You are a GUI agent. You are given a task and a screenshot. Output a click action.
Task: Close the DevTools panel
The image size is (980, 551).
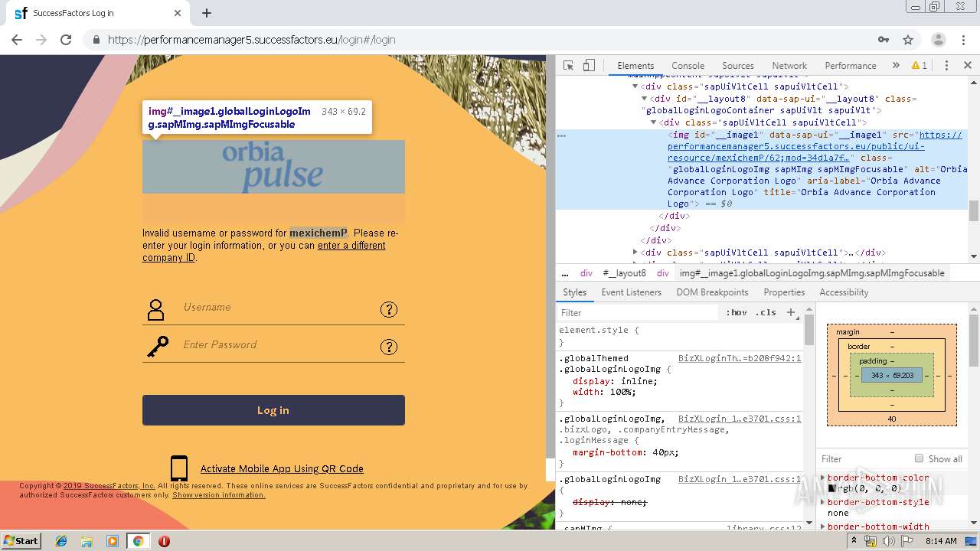pos(968,66)
